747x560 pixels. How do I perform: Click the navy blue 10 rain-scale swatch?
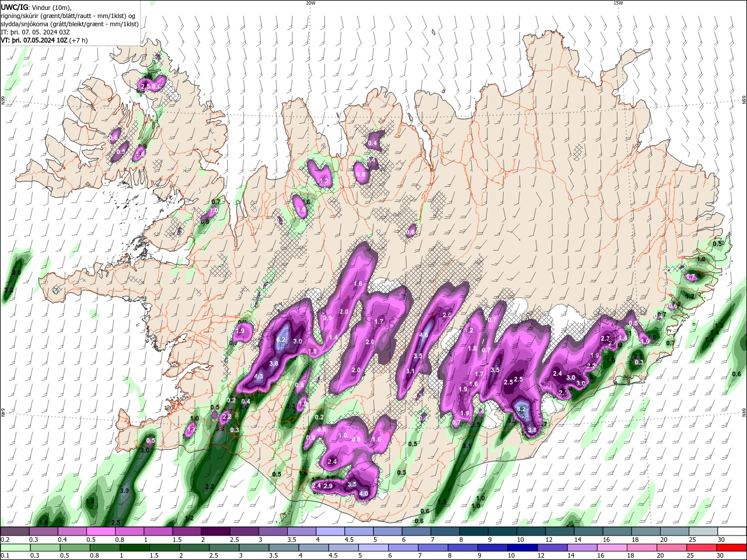pos(522,548)
